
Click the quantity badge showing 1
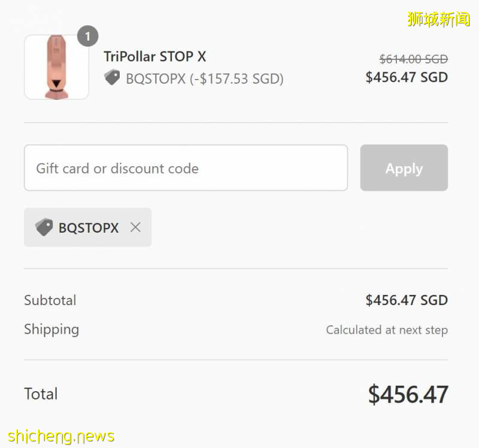pos(87,36)
